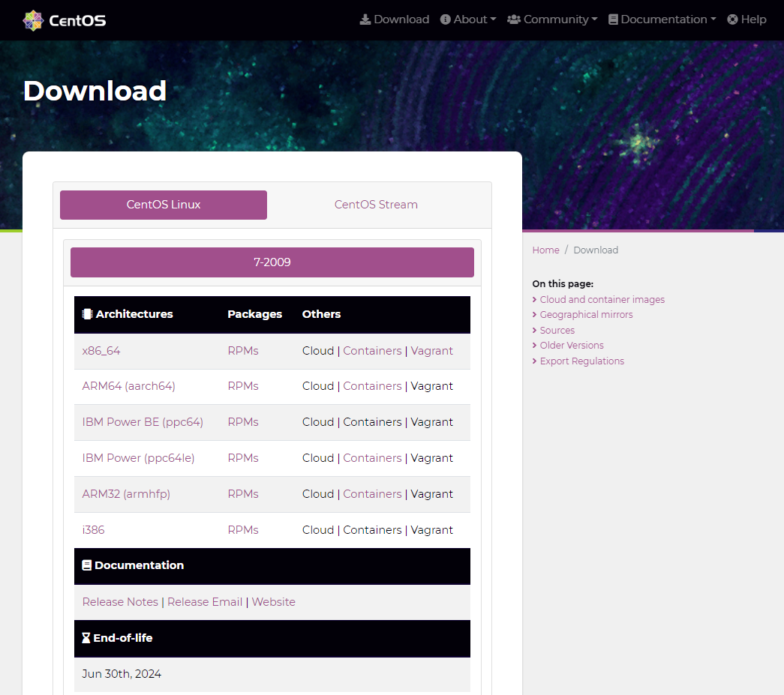Screen dimensions: 784x695
Task: Click the Documentation book icon in navbar
Action: tap(613, 19)
